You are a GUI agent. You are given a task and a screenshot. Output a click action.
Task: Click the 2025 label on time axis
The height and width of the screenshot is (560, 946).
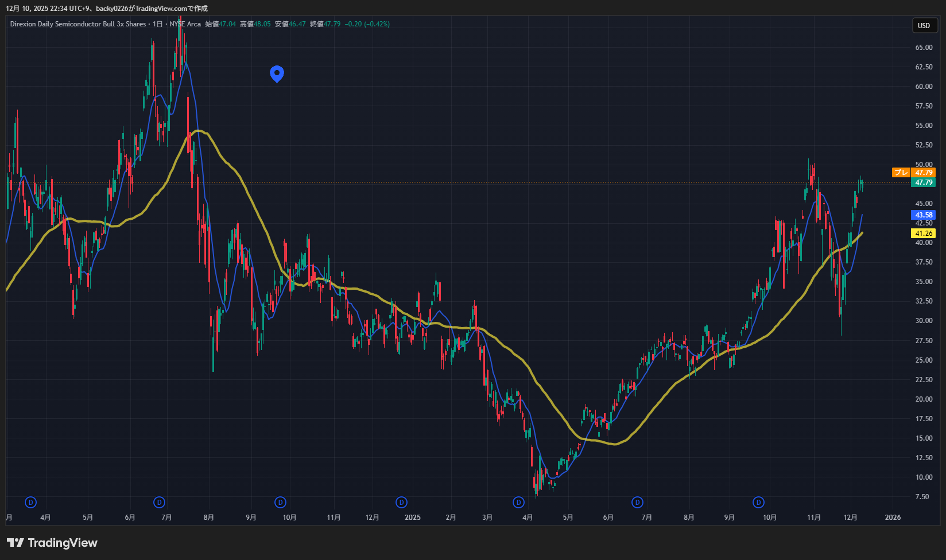(412, 518)
